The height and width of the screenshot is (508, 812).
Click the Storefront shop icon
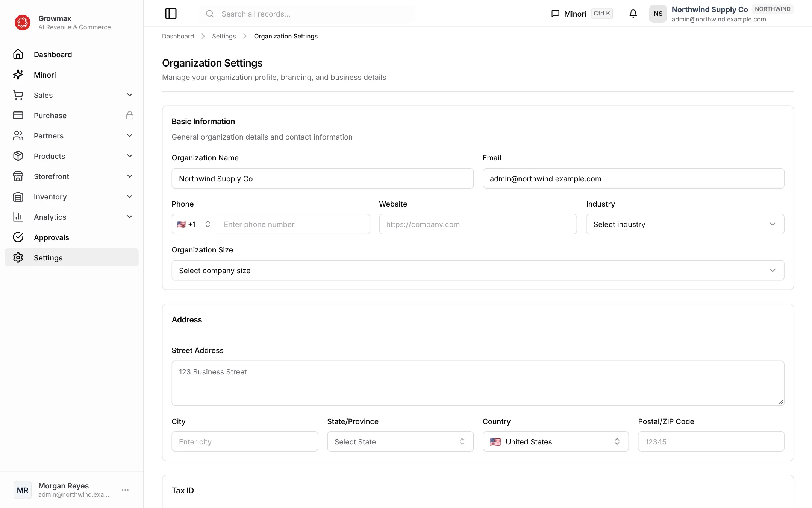tap(18, 176)
